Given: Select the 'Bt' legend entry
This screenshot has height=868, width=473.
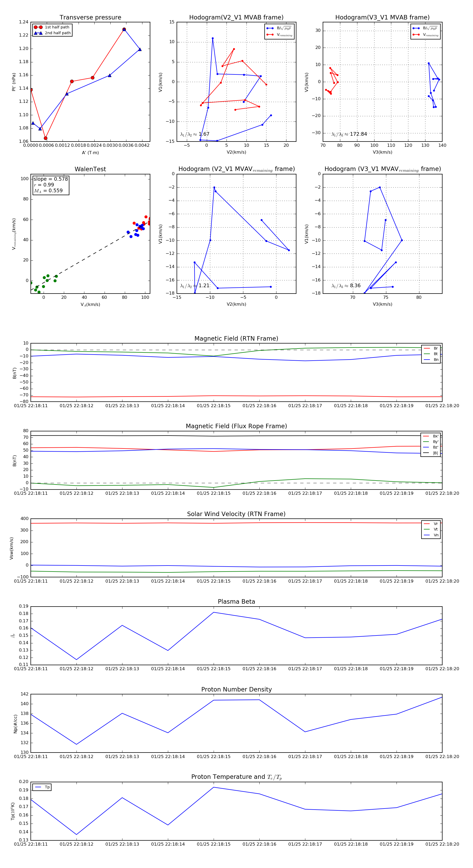Looking at the screenshot, I should click(x=431, y=354).
